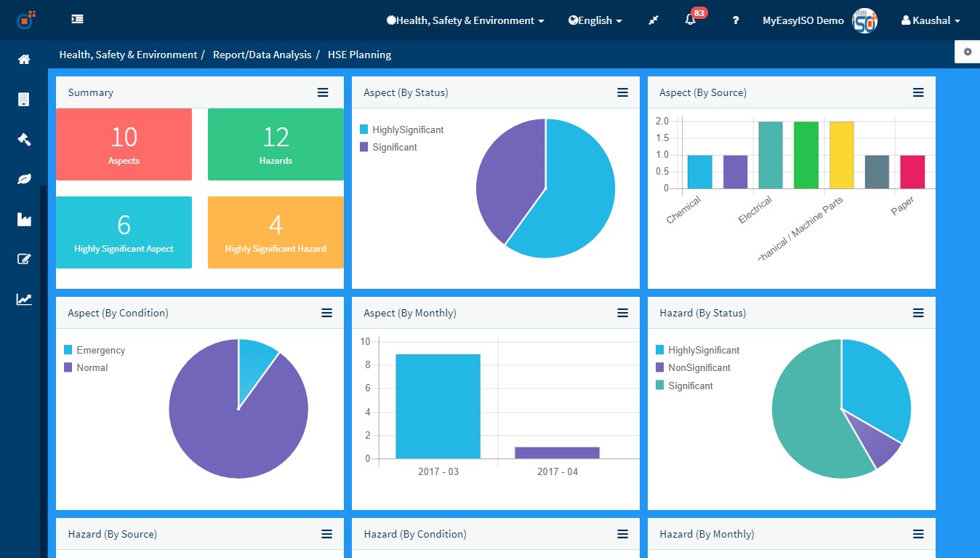980x558 pixels.
Task: Open hamburger menu of Hazard (By Monthly) panel
Action: coord(918,534)
